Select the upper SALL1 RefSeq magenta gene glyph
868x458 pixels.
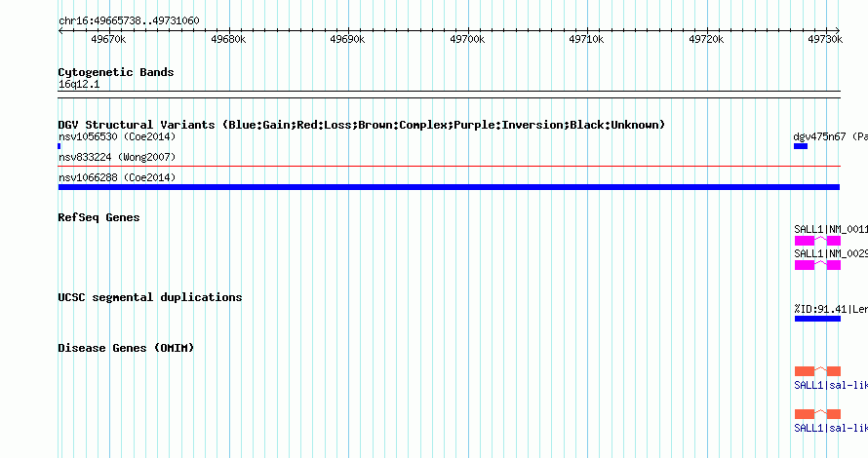pyautogui.click(x=817, y=241)
